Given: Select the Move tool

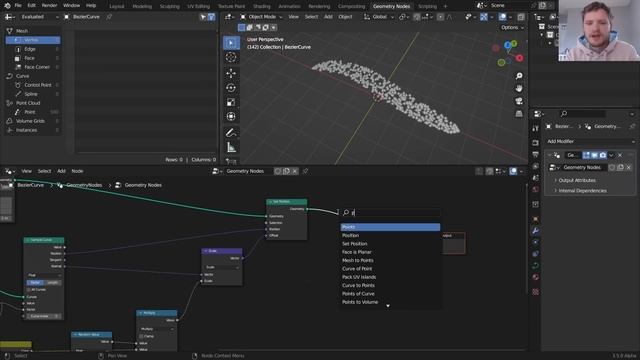Looking at the screenshot, I should [x=231, y=73].
